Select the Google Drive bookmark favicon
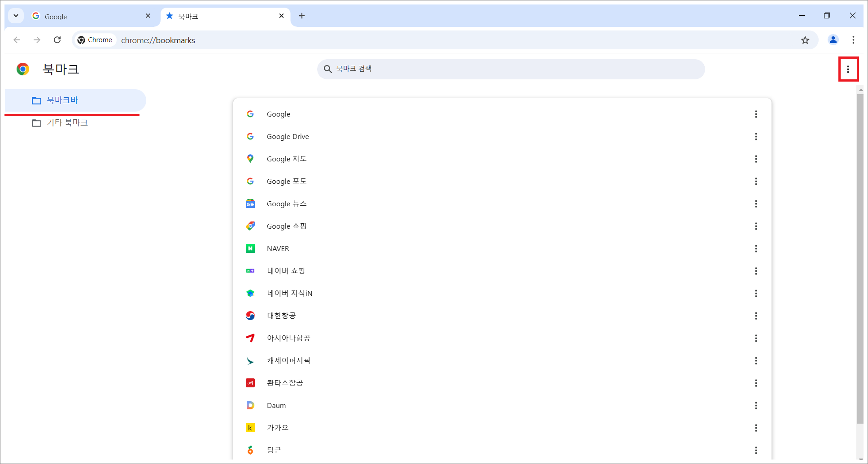This screenshot has height=464, width=868. 250,136
